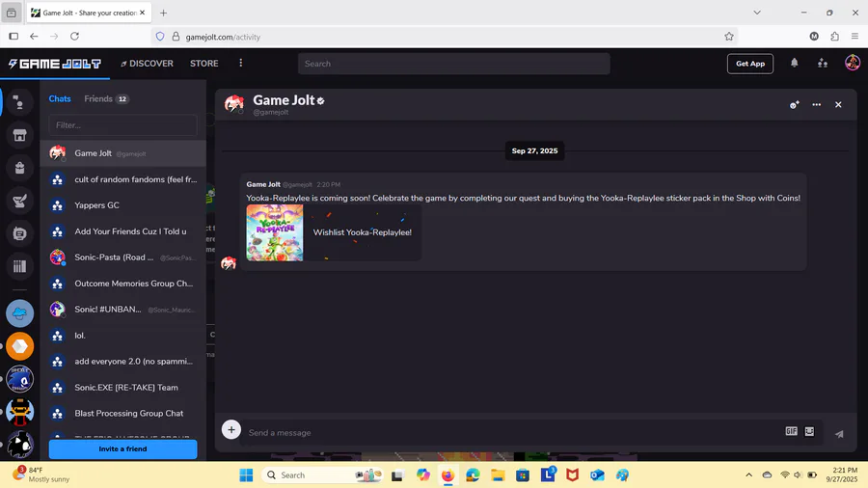Open the storefront sidebar icon

coord(19,135)
